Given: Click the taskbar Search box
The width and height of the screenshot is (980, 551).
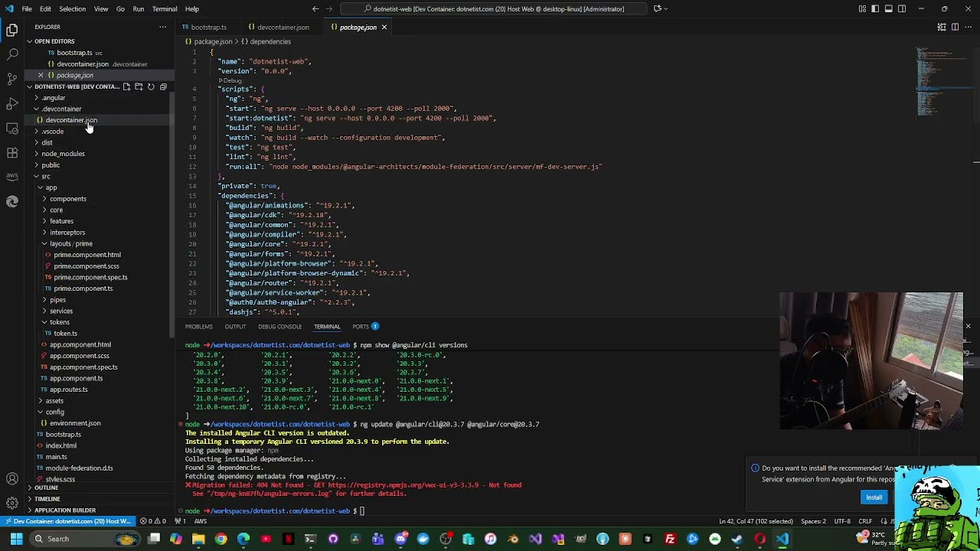Looking at the screenshot, I should click(x=86, y=539).
